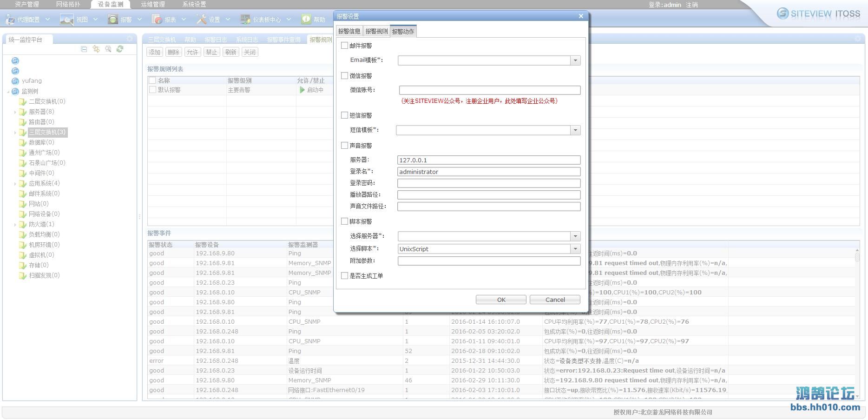Expand the 应用系统(4) tree node
This screenshot has width=868, height=420.
(15, 184)
